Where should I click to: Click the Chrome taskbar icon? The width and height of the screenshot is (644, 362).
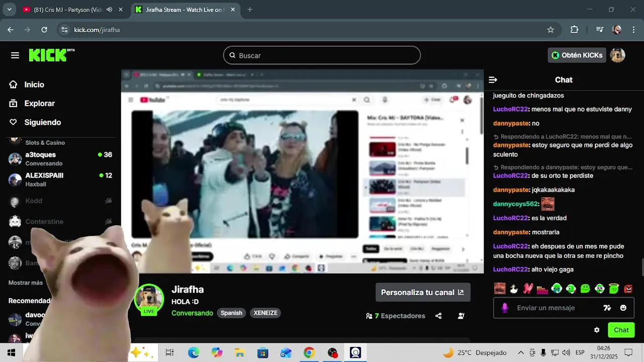pyautogui.click(x=309, y=353)
